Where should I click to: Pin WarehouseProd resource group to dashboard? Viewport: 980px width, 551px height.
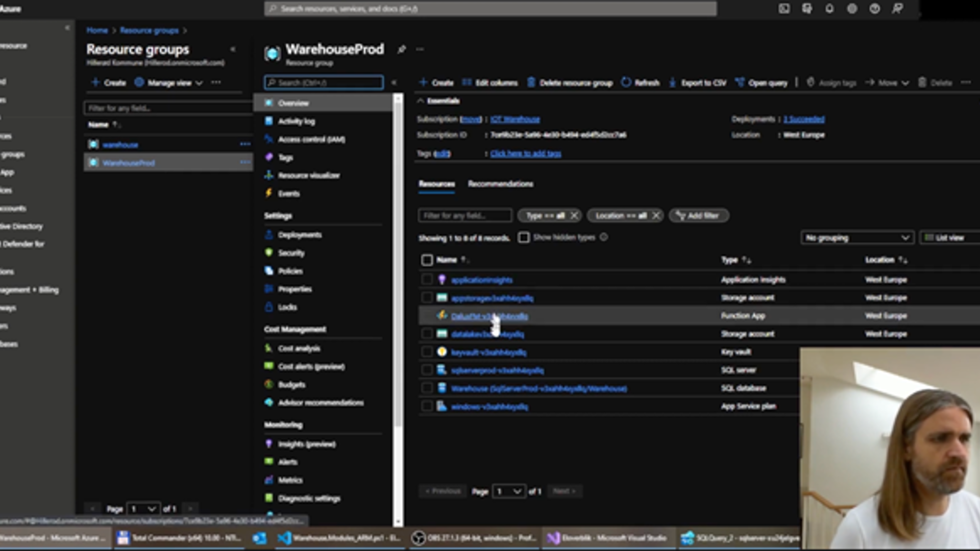[402, 49]
